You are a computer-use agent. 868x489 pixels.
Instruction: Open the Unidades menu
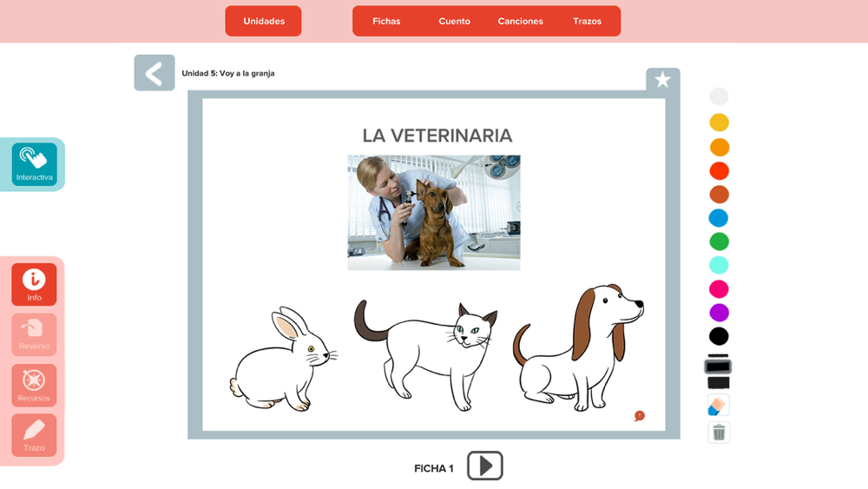pyautogui.click(x=264, y=21)
